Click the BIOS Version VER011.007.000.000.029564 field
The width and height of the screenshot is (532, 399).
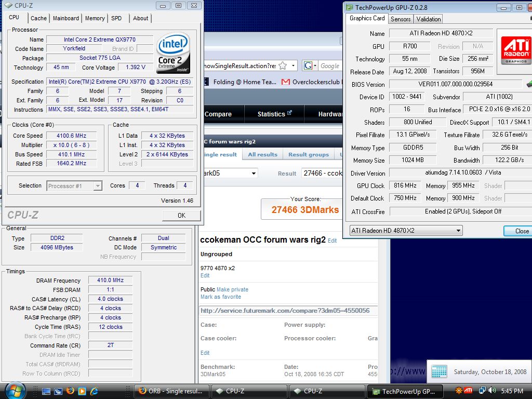[x=455, y=84]
